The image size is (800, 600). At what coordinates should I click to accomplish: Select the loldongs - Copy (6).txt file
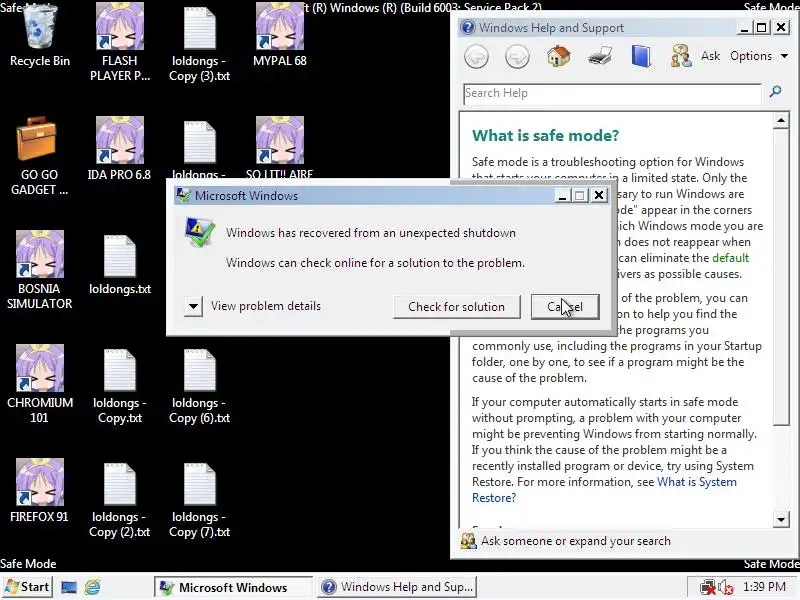coord(199,387)
